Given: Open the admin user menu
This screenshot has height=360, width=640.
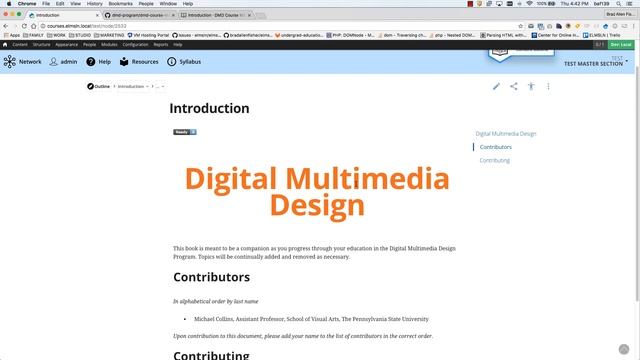Looking at the screenshot, I should 63,62.
